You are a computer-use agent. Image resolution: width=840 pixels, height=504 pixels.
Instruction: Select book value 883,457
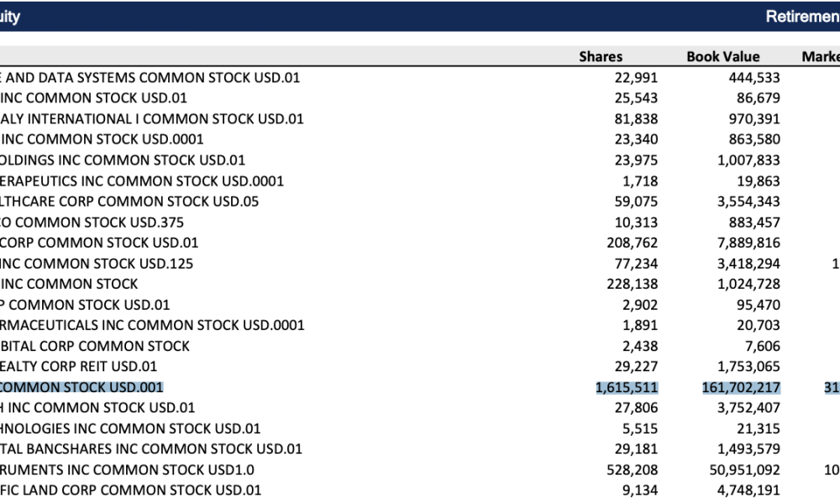coord(754,223)
